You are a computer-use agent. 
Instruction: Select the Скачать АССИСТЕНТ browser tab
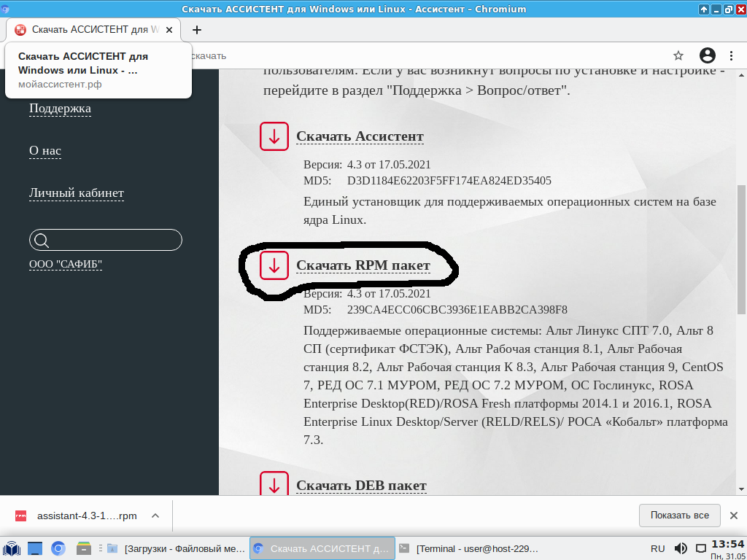[x=93, y=30]
